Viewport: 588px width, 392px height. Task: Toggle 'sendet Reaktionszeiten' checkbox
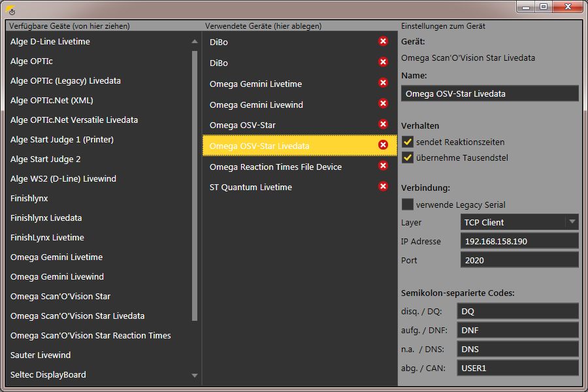tap(407, 142)
